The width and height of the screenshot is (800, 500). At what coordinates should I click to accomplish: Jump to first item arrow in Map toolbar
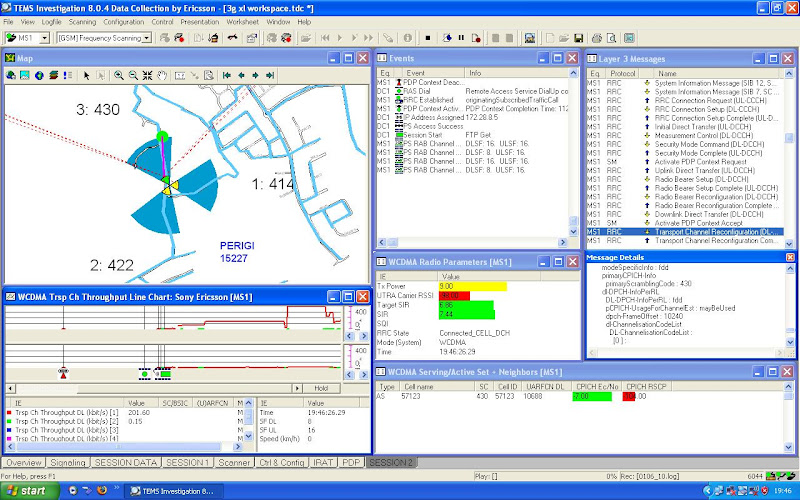click(227, 76)
